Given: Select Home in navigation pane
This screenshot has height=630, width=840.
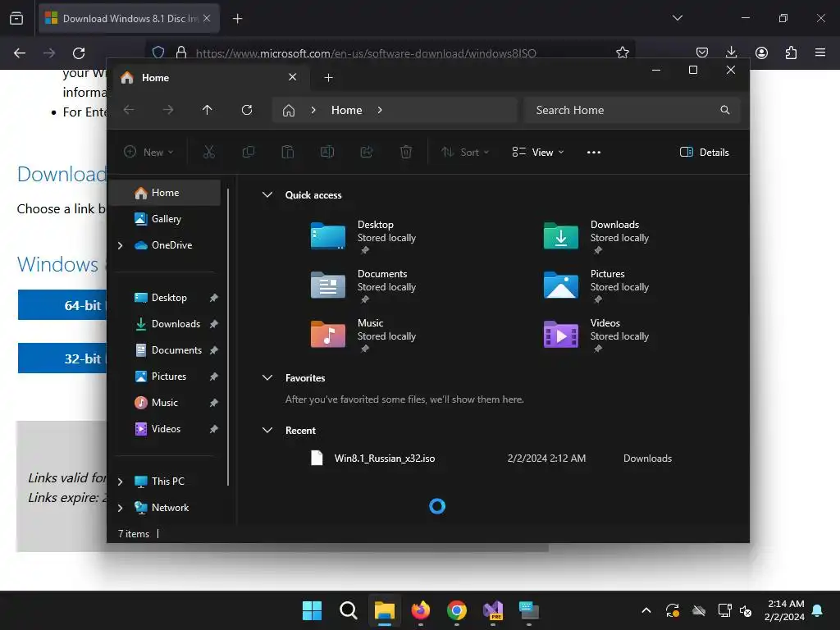Looking at the screenshot, I should (x=166, y=192).
